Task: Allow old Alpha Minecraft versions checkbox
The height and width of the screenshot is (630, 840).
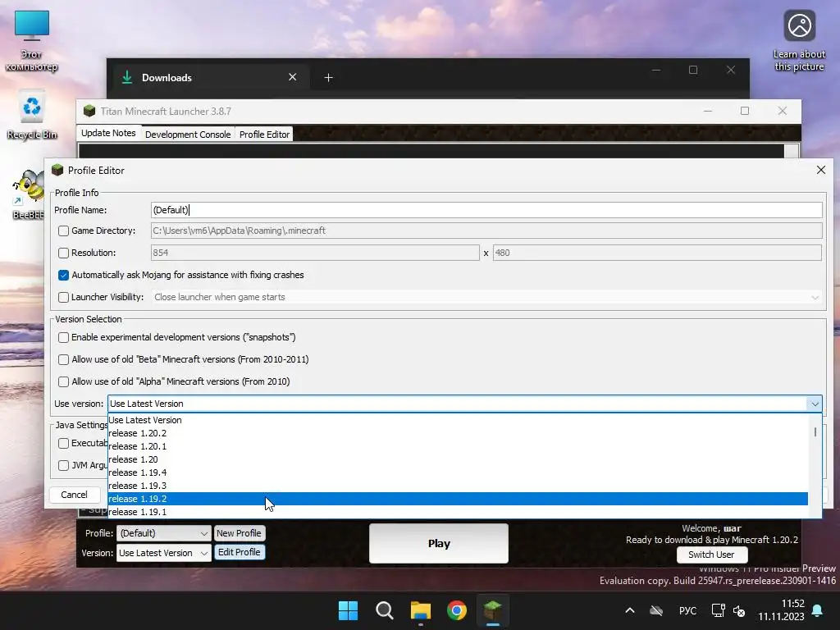Action: pyautogui.click(x=63, y=381)
